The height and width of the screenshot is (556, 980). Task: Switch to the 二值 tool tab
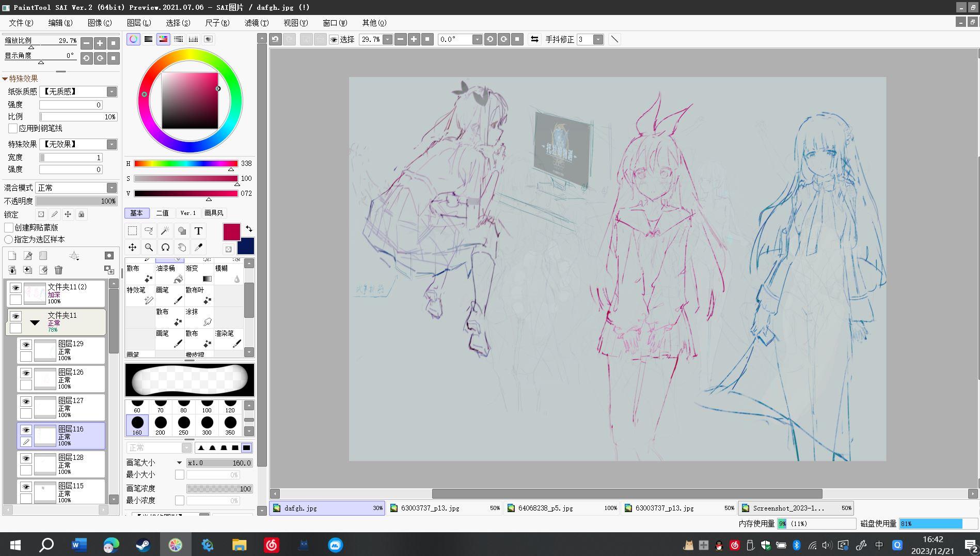point(163,213)
